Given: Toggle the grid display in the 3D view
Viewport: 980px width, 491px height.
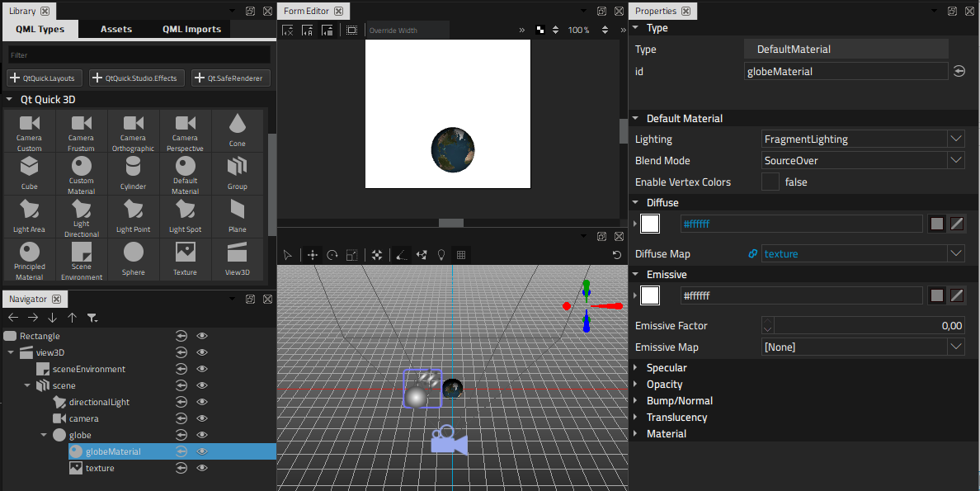Looking at the screenshot, I should (461, 255).
